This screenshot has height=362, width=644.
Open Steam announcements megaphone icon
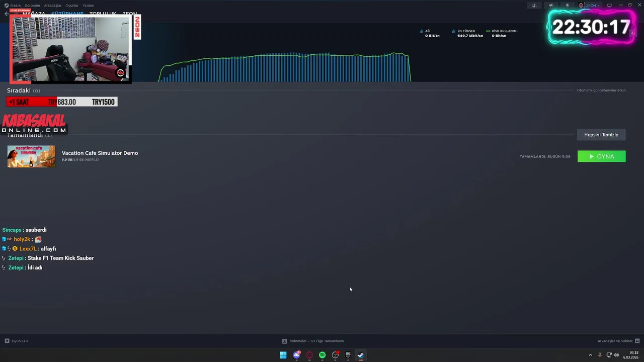click(551, 6)
